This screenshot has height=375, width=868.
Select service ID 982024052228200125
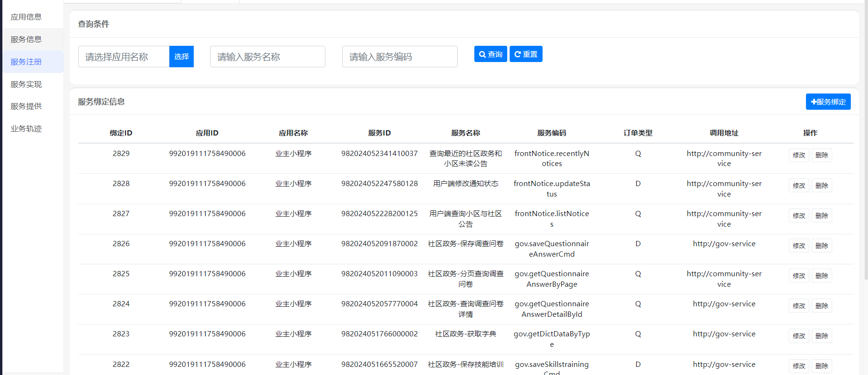379,213
